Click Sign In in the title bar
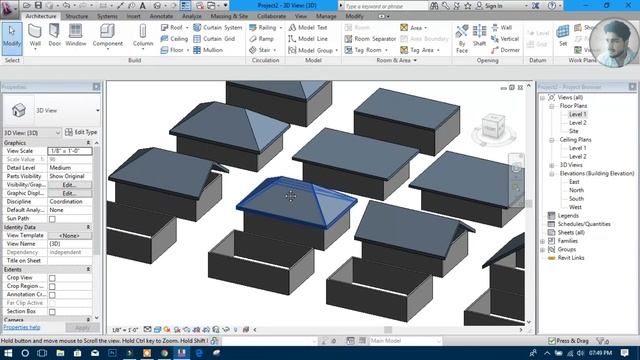Image resolution: width=640 pixels, height=360 pixels. click(489, 6)
